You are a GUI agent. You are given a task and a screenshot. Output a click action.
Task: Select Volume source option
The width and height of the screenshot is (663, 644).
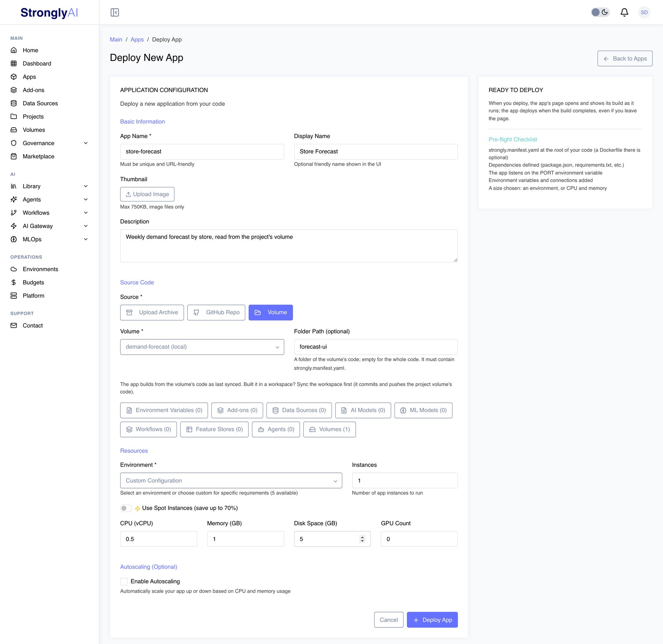click(271, 312)
